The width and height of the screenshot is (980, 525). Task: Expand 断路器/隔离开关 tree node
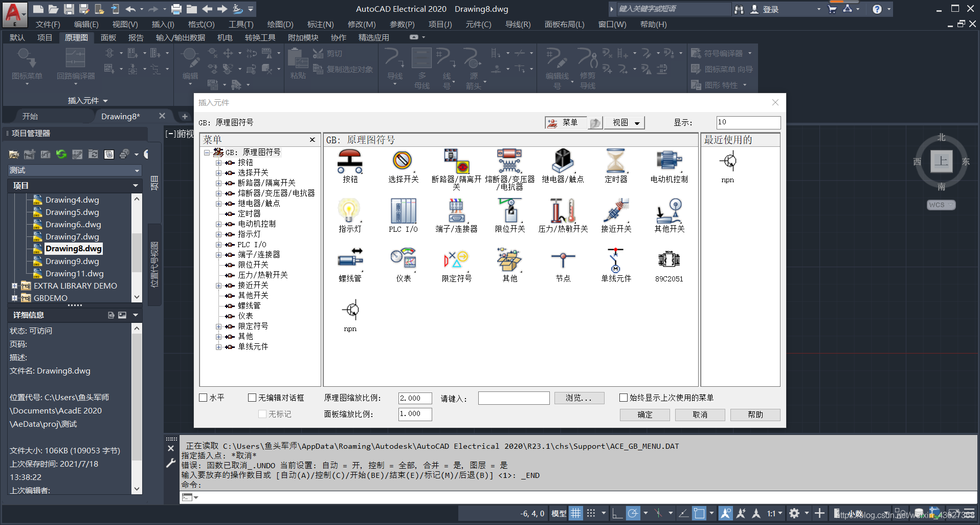click(218, 183)
